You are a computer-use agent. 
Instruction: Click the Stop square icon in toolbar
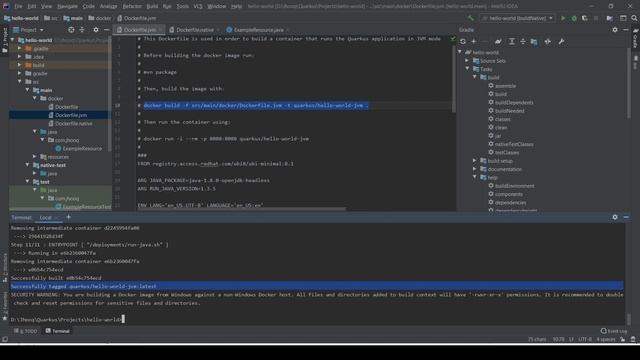point(596,18)
